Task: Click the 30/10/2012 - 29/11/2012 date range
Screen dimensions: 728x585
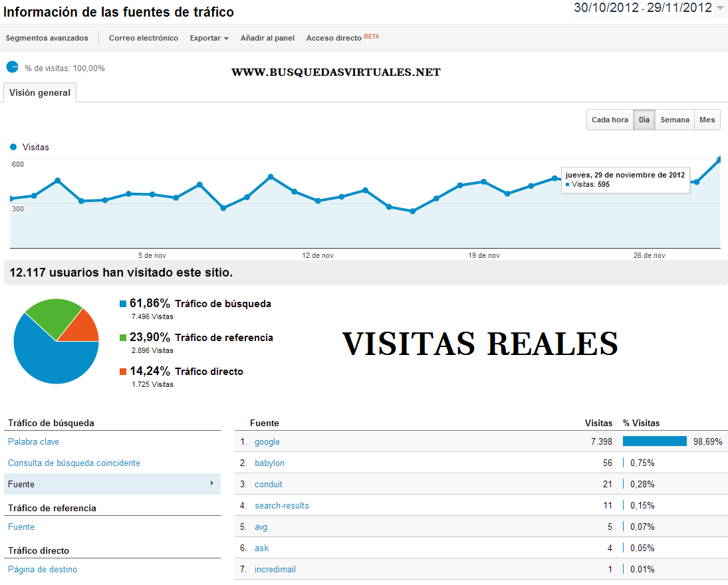Action: (x=643, y=7)
